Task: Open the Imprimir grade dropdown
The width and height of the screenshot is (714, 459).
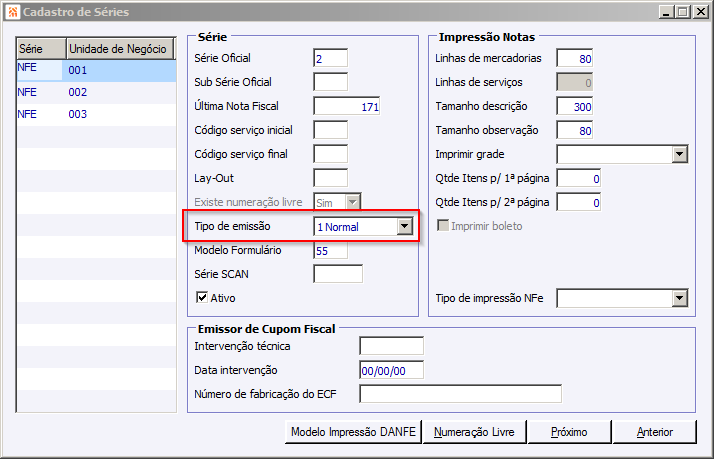Action: point(679,154)
